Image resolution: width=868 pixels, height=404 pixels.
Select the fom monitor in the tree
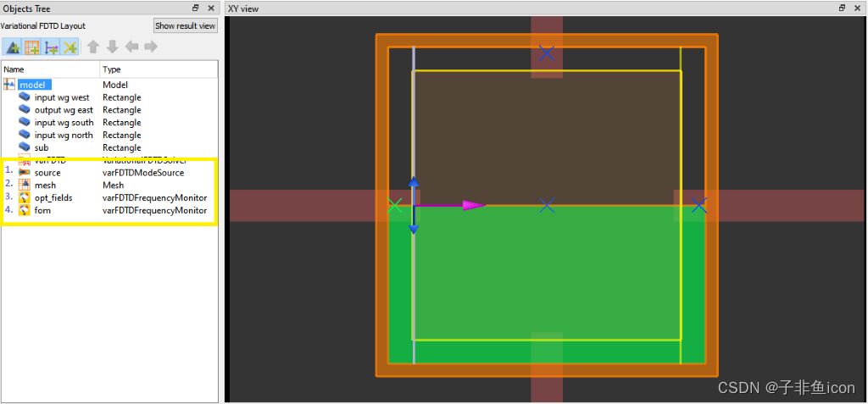(x=42, y=210)
